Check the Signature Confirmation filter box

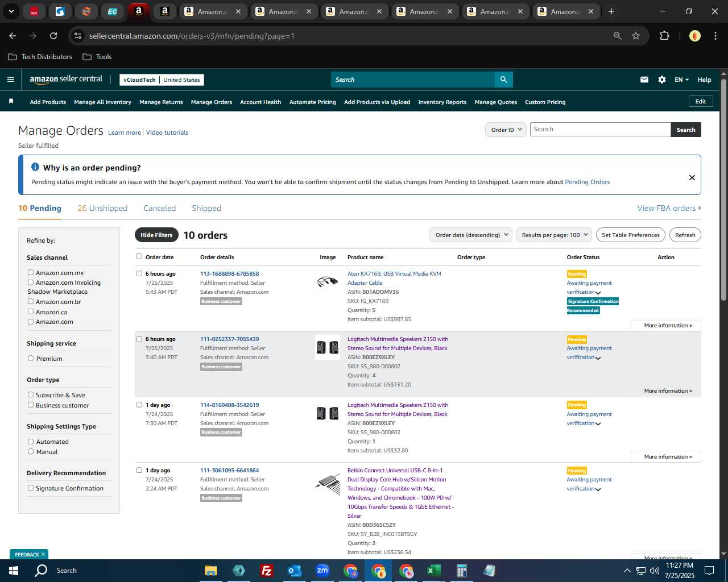click(31, 488)
